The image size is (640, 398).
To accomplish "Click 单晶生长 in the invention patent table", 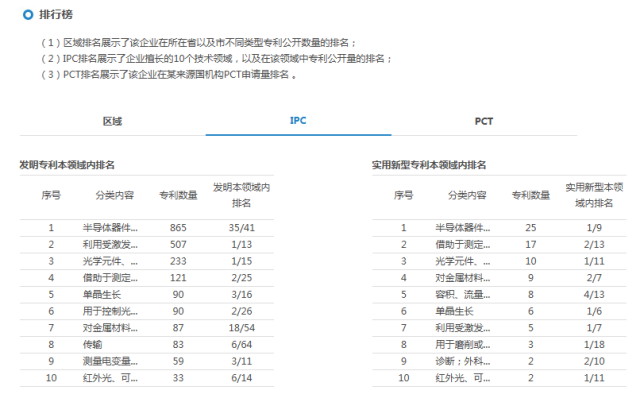I will 102,295.
